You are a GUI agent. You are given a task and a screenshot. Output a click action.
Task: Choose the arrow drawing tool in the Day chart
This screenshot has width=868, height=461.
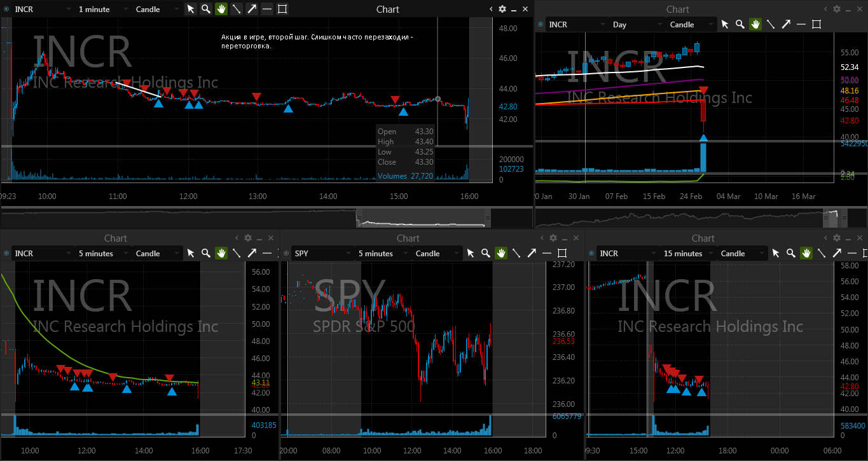point(786,24)
